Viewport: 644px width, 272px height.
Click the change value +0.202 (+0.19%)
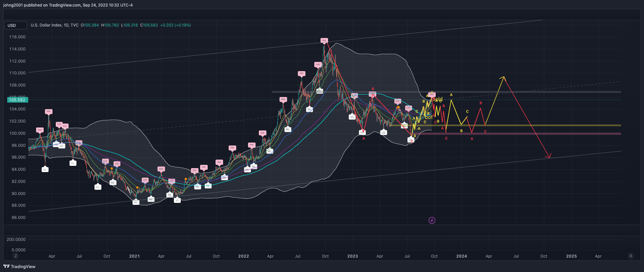[x=176, y=25]
